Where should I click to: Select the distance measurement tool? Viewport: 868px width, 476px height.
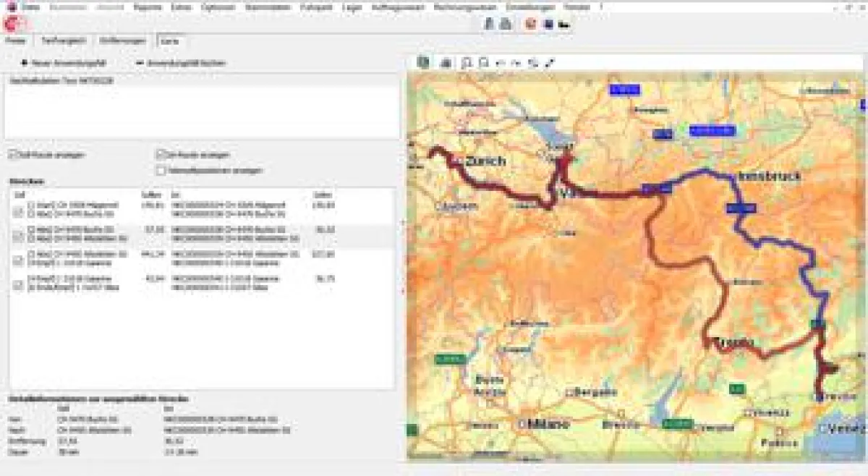click(x=550, y=61)
